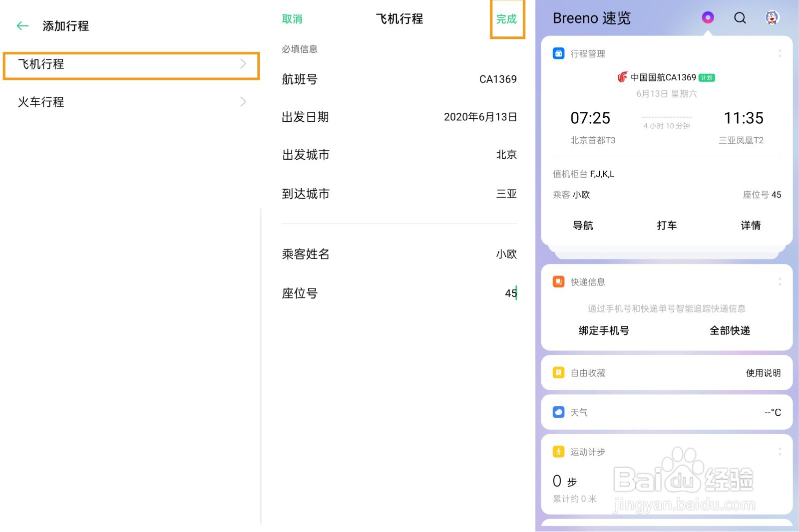
Task: Tap 打车 on the flight card
Action: [x=667, y=226]
